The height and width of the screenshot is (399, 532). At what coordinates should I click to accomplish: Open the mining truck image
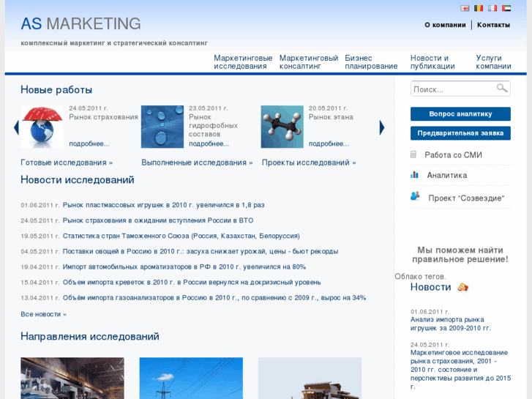pyautogui.click(x=310, y=378)
